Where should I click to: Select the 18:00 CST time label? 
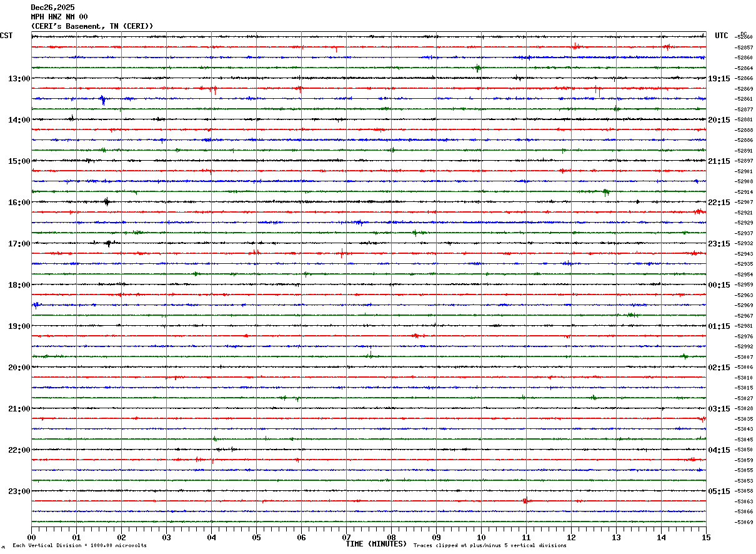tap(19, 285)
